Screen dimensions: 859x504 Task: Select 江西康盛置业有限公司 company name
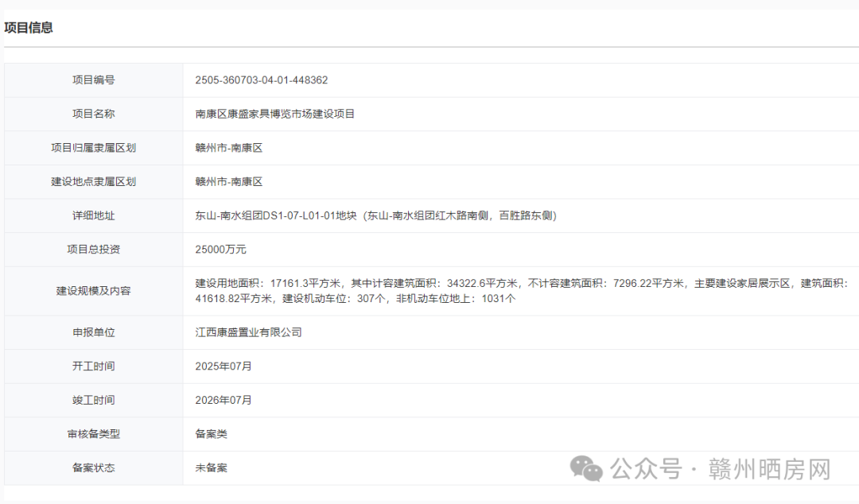click(x=249, y=332)
